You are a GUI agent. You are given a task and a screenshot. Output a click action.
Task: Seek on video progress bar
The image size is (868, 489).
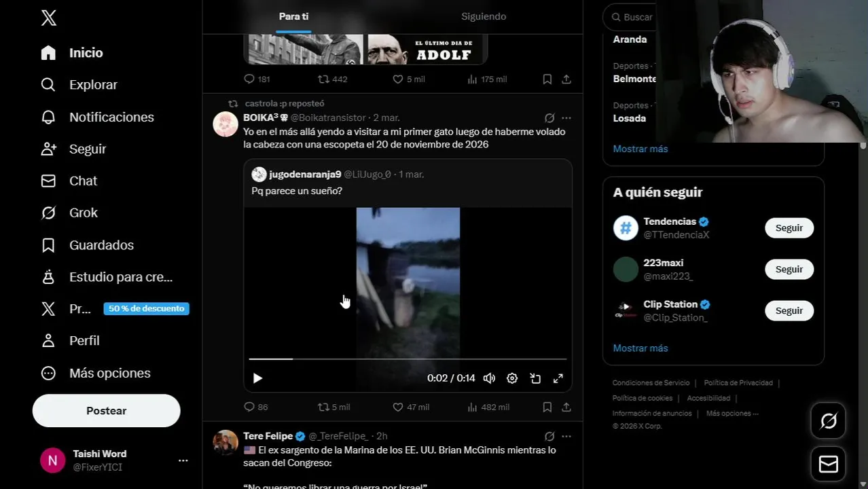point(408,359)
